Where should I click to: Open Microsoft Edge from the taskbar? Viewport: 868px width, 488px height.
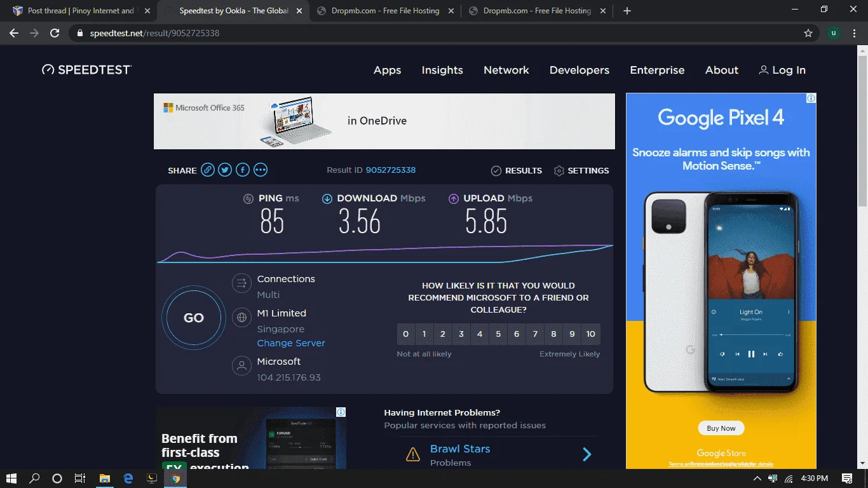click(128, 478)
